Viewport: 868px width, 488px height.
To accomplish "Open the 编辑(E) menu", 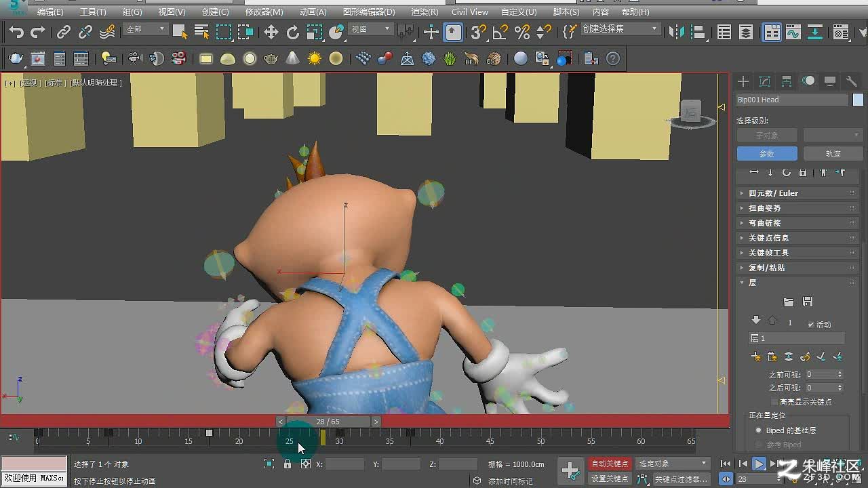I will point(50,12).
